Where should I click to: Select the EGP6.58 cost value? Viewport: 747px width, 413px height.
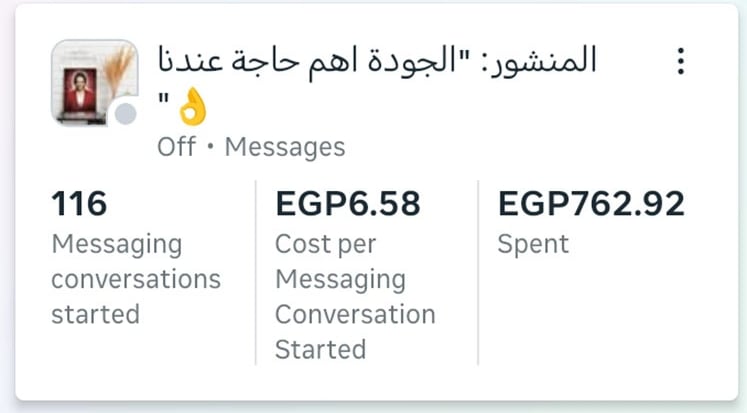(348, 204)
